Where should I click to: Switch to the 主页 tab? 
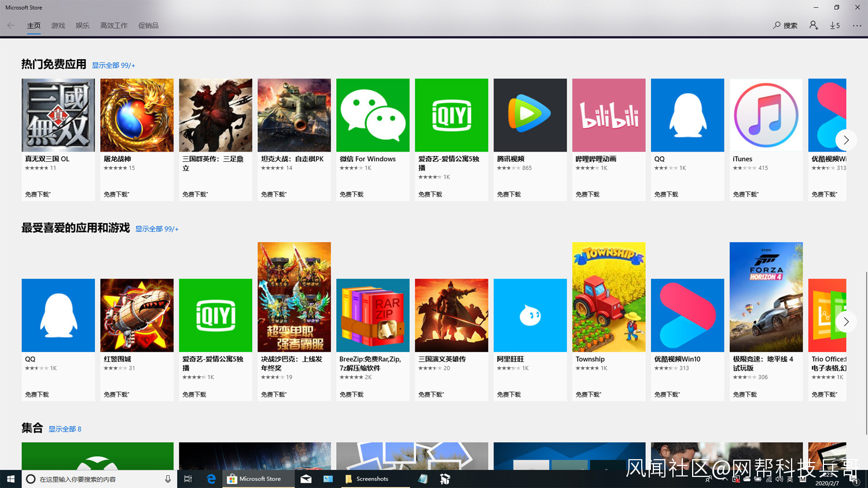[34, 25]
